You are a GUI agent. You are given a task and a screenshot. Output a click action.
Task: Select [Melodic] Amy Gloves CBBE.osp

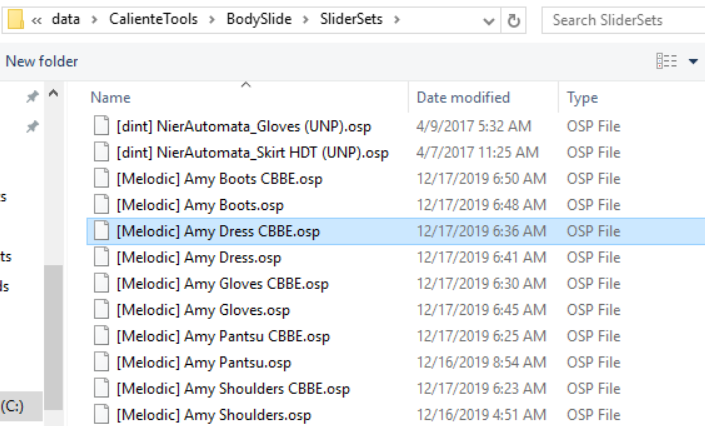coord(223,284)
